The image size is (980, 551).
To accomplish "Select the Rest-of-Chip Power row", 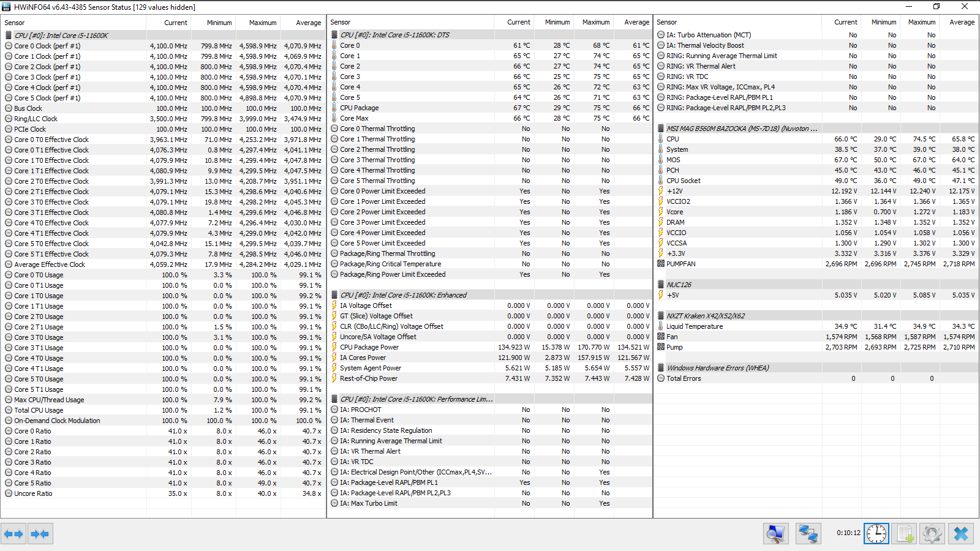I will [490, 378].
